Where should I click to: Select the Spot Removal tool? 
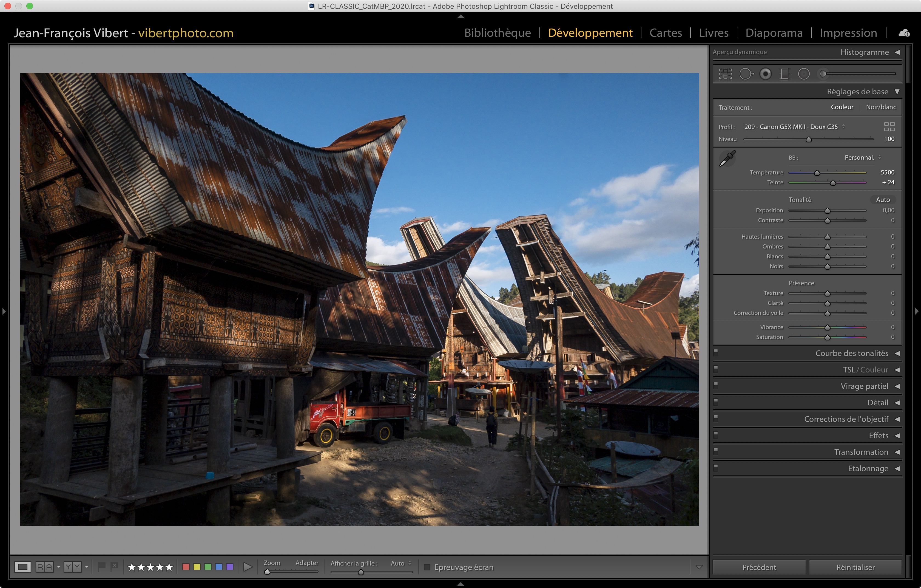(746, 74)
